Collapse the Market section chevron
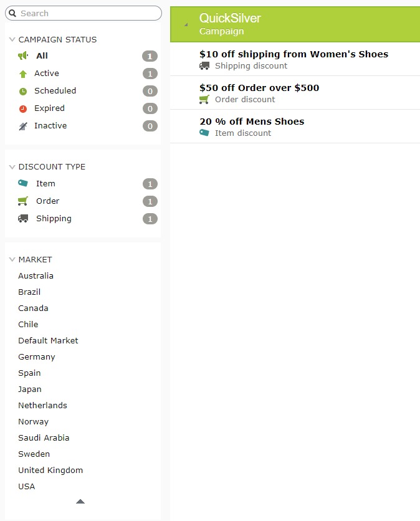This screenshot has width=420, height=521. coord(12,259)
